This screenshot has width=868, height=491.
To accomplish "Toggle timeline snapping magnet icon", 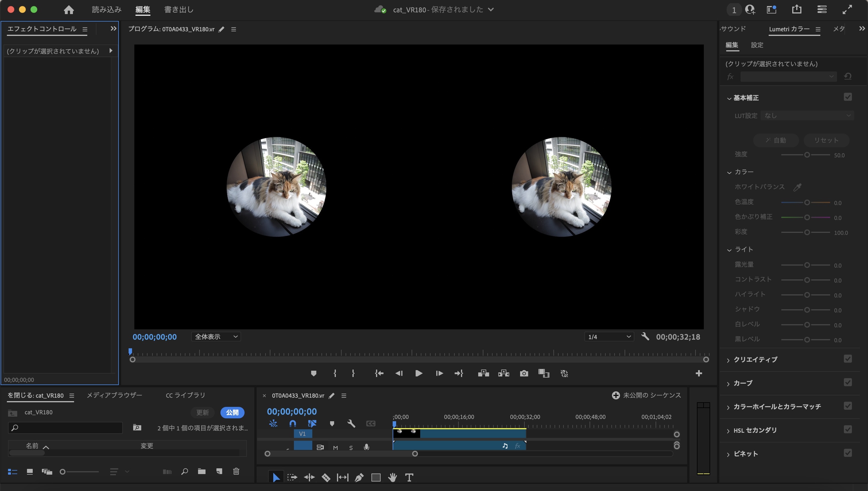I will click(292, 424).
